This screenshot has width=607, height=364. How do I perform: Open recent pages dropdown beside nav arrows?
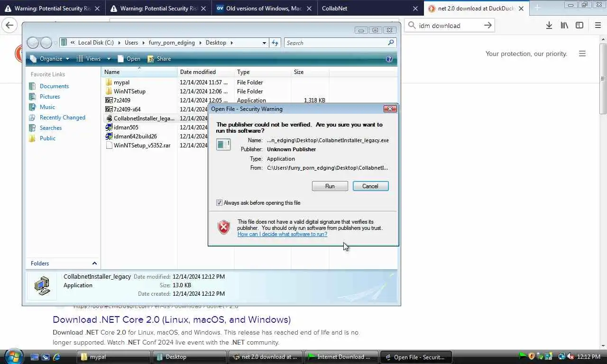[55, 43]
